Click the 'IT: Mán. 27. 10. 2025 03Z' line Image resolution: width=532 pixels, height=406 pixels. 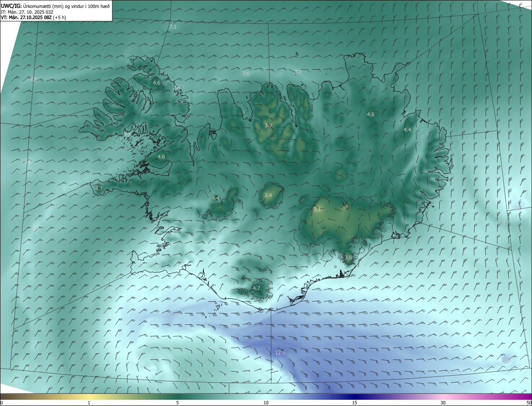coord(27,12)
